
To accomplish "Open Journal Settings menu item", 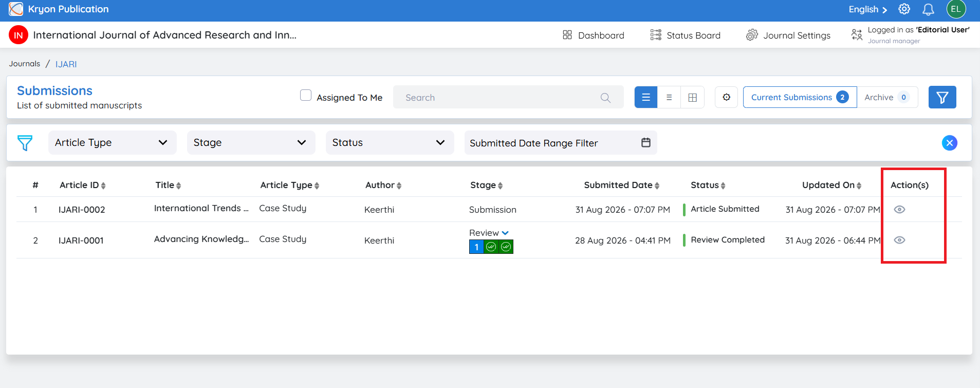I will (788, 35).
